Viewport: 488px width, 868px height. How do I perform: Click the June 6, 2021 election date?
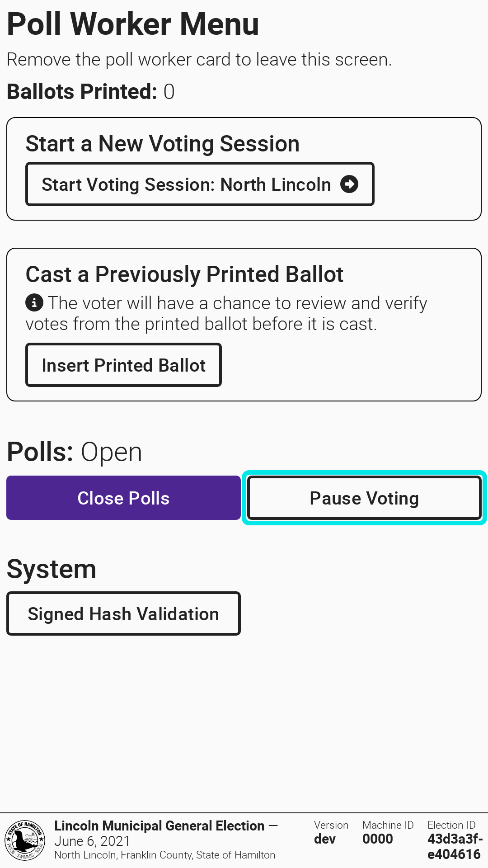pos(92,841)
